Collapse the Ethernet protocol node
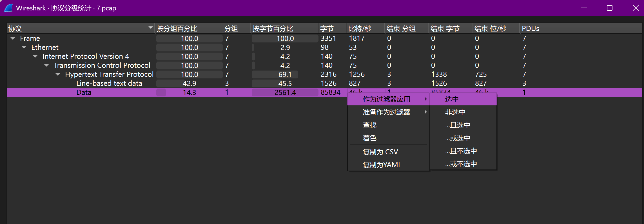Image resolution: width=644 pixels, height=224 pixels. tap(24, 47)
